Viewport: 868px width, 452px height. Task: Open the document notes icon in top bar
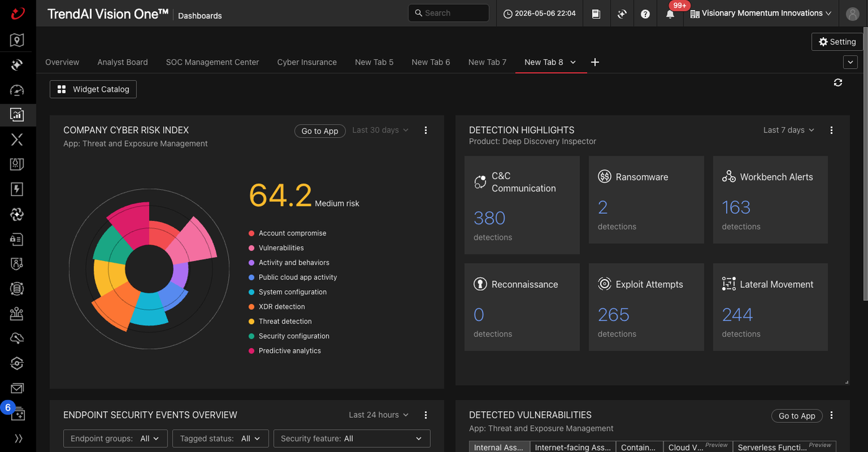(x=596, y=14)
